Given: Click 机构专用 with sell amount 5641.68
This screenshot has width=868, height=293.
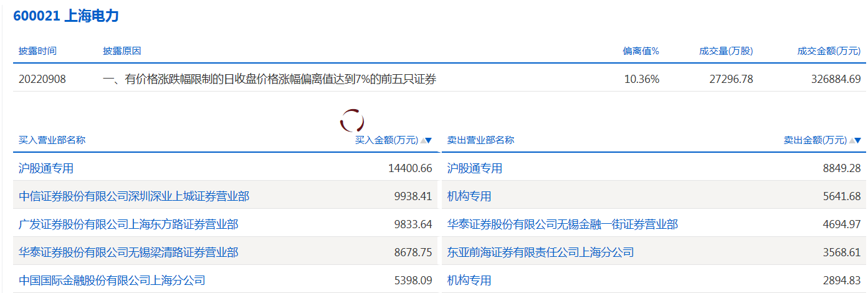Looking at the screenshot, I should (x=469, y=196).
